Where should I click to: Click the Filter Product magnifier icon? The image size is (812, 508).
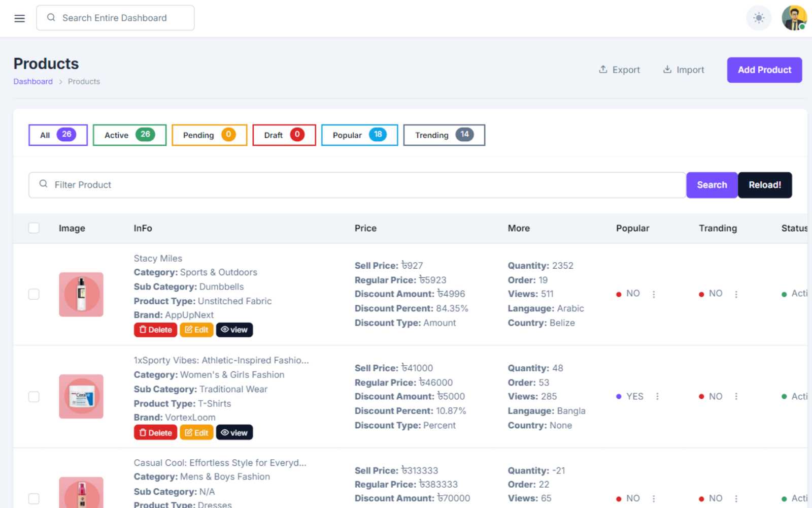pyautogui.click(x=44, y=184)
